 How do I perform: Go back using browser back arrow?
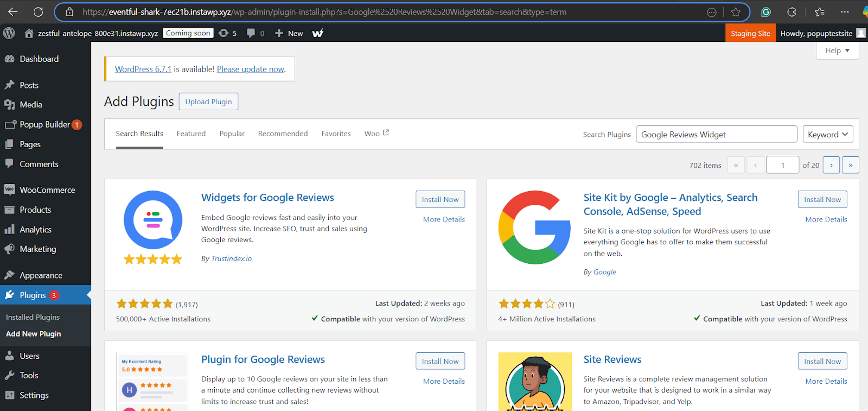[x=13, y=11]
